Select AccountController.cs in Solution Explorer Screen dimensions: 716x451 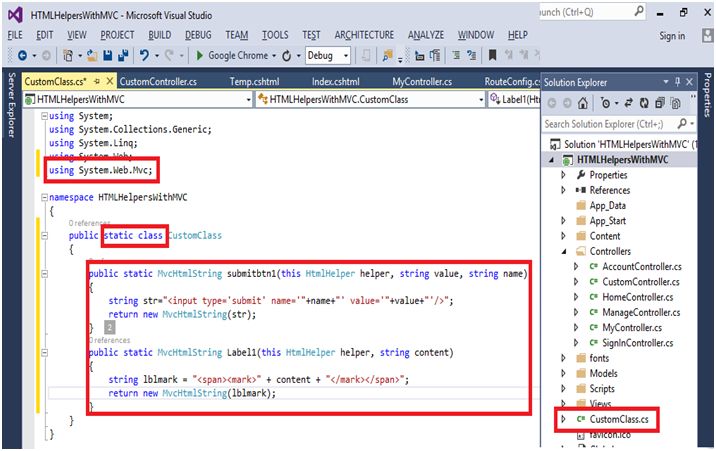(x=642, y=266)
